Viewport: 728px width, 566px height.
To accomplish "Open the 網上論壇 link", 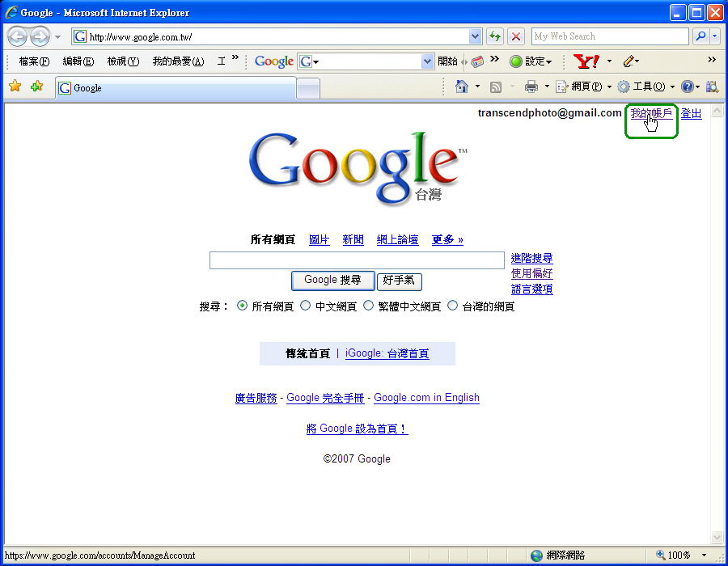I will pos(397,240).
